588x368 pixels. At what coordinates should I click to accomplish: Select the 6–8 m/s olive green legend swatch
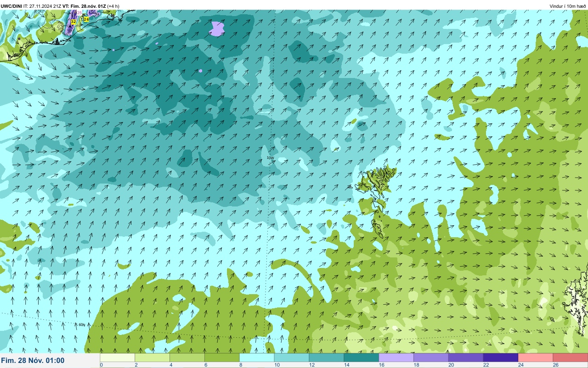(222, 357)
